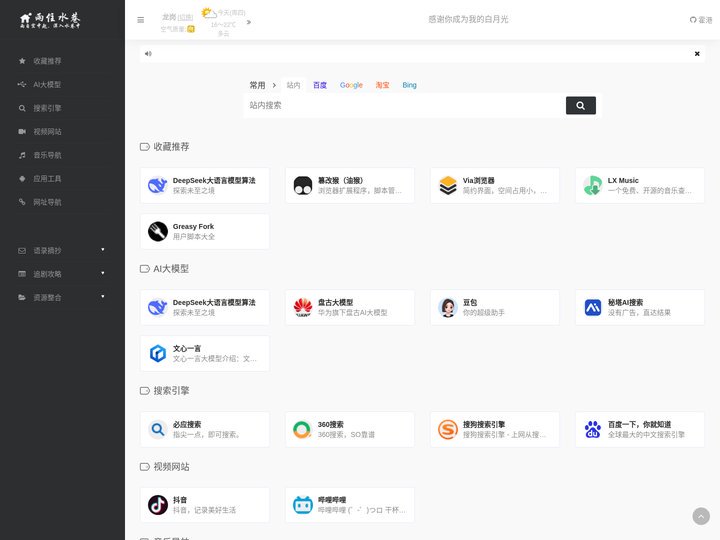This screenshot has height=540, width=720.
Task: Click the 感谢你成为我的白月光 header text
Action: pyautogui.click(x=468, y=19)
